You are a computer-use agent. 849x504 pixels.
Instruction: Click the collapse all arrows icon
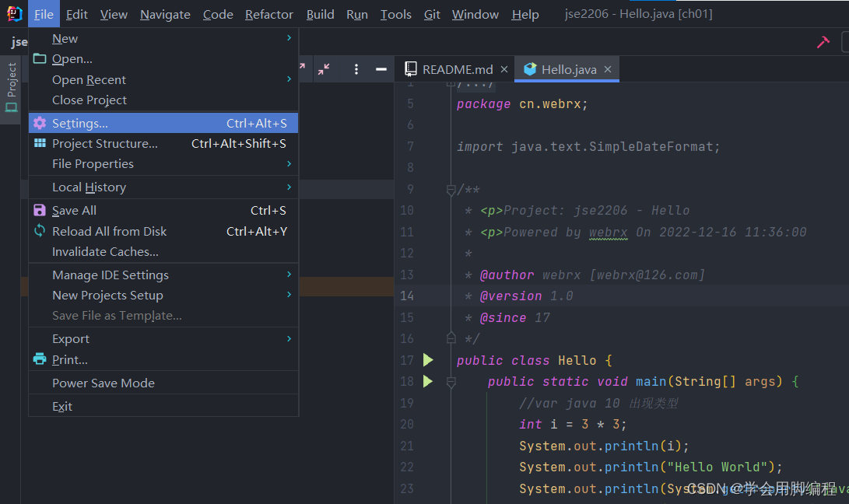point(324,69)
